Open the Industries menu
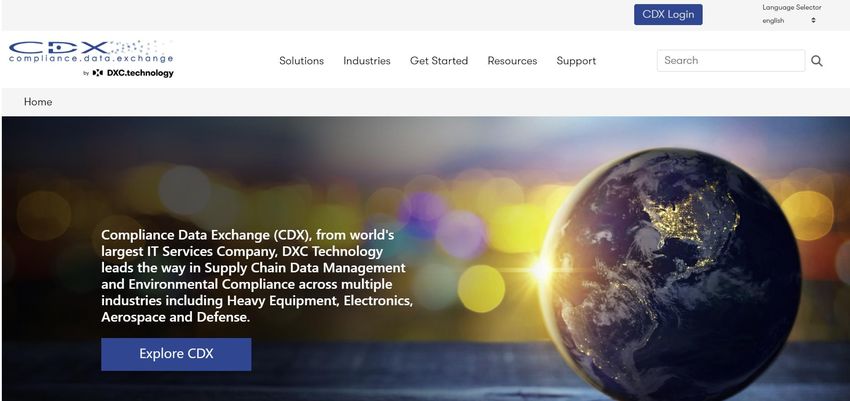Screen dimensions: 850x401 366,61
